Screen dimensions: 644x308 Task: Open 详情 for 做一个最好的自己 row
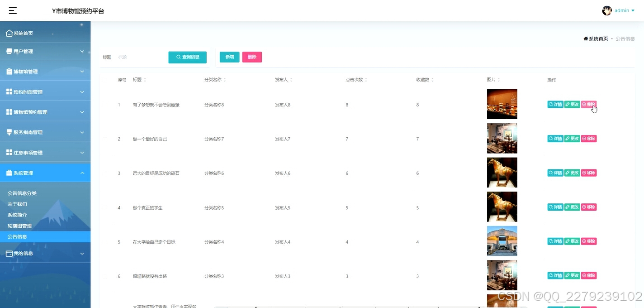(555, 139)
